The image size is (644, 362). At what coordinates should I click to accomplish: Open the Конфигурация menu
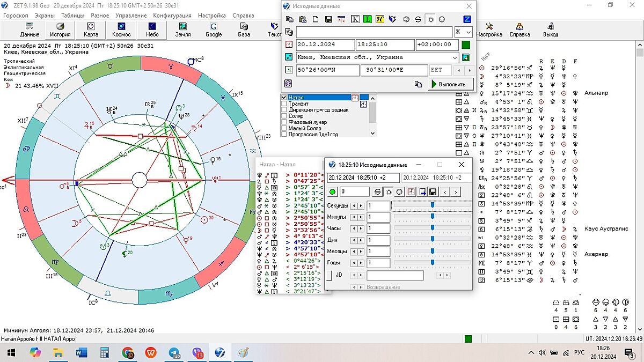pyautogui.click(x=172, y=16)
